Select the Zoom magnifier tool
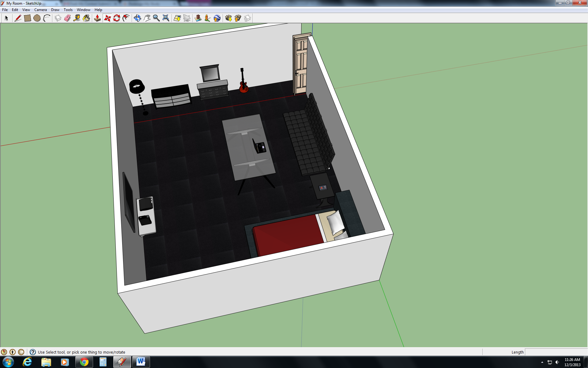 (x=156, y=18)
